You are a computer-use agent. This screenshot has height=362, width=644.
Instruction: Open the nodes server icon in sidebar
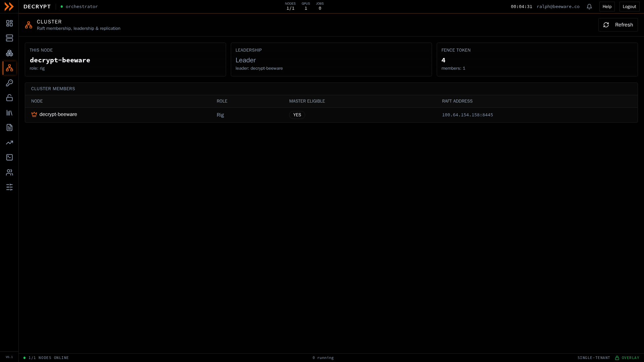tap(9, 38)
